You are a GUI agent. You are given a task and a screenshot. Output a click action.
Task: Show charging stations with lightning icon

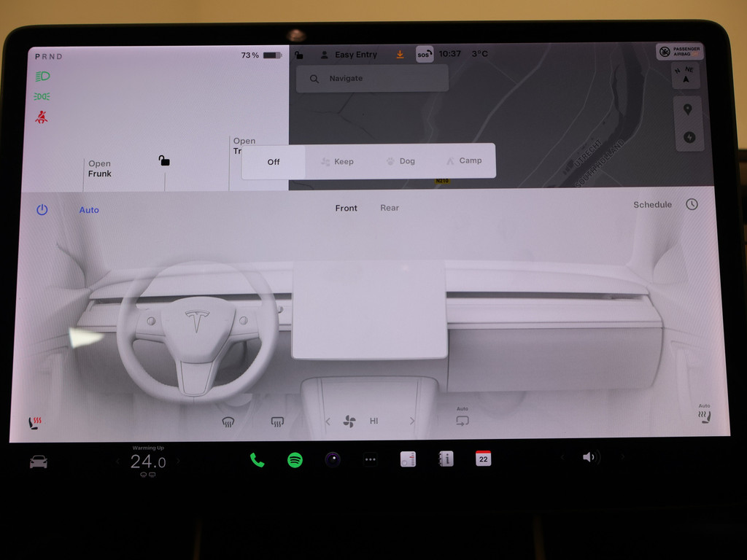pyautogui.click(x=689, y=137)
